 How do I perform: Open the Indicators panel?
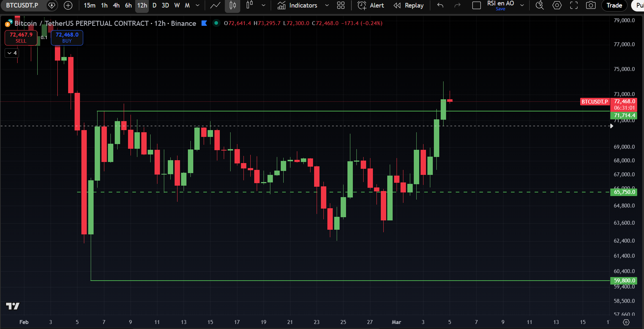297,5
